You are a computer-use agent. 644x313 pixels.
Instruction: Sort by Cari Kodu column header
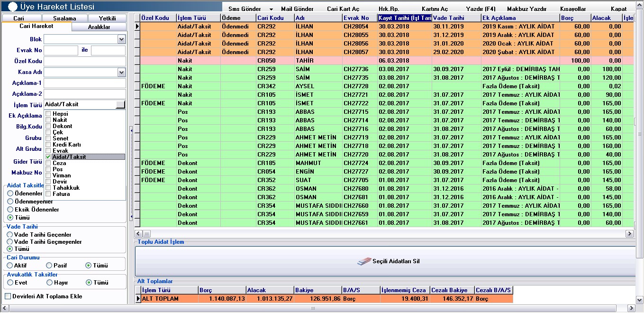point(275,18)
